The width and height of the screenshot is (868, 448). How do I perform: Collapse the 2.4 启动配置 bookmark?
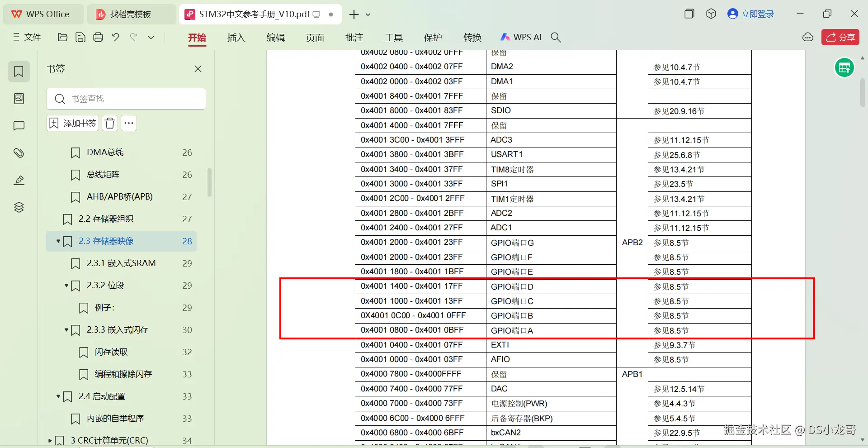(x=58, y=396)
